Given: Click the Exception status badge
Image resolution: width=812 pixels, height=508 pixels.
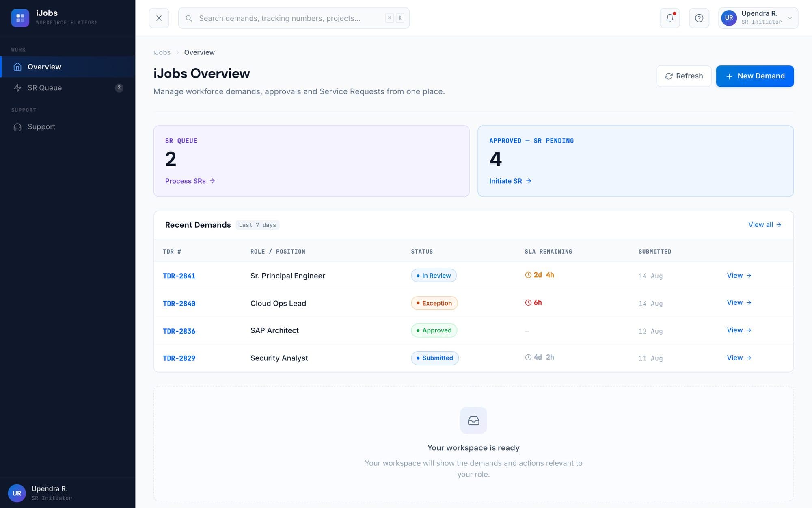Looking at the screenshot, I should pyautogui.click(x=434, y=303).
